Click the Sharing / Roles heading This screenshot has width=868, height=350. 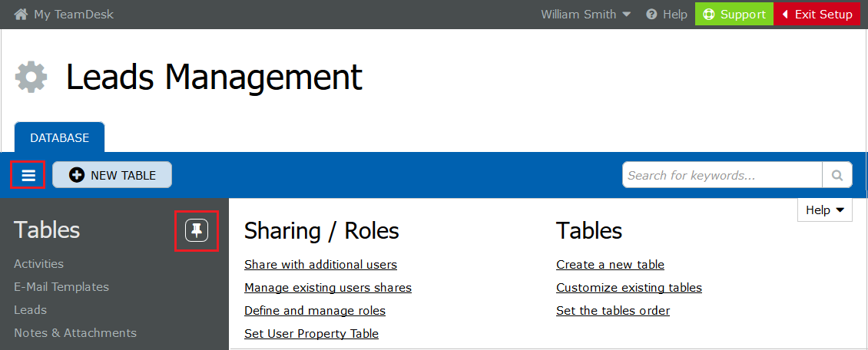pyautogui.click(x=322, y=231)
